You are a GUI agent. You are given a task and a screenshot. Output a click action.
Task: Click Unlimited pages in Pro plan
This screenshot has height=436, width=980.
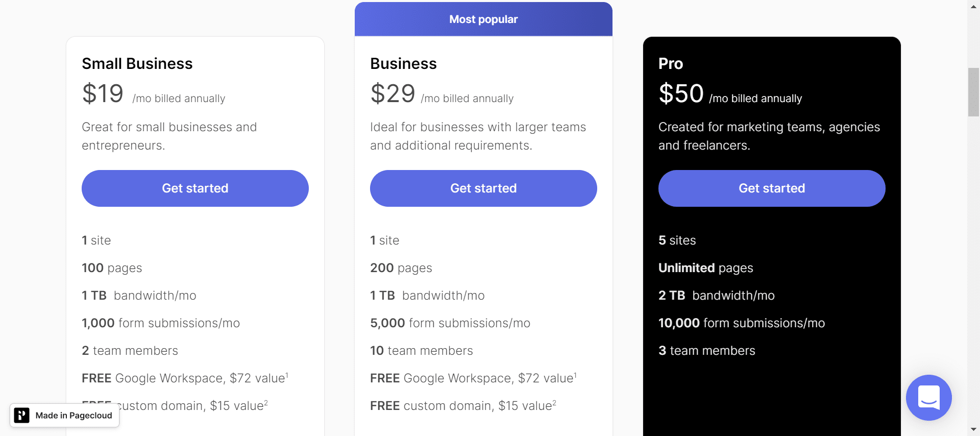(705, 268)
